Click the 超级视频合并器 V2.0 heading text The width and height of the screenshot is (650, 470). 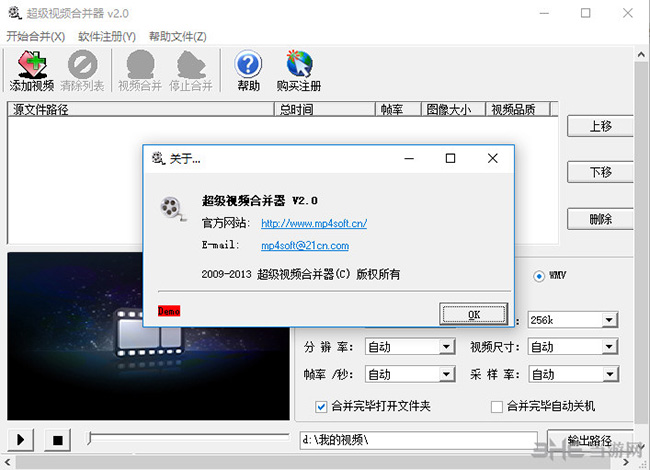pos(260,201)
